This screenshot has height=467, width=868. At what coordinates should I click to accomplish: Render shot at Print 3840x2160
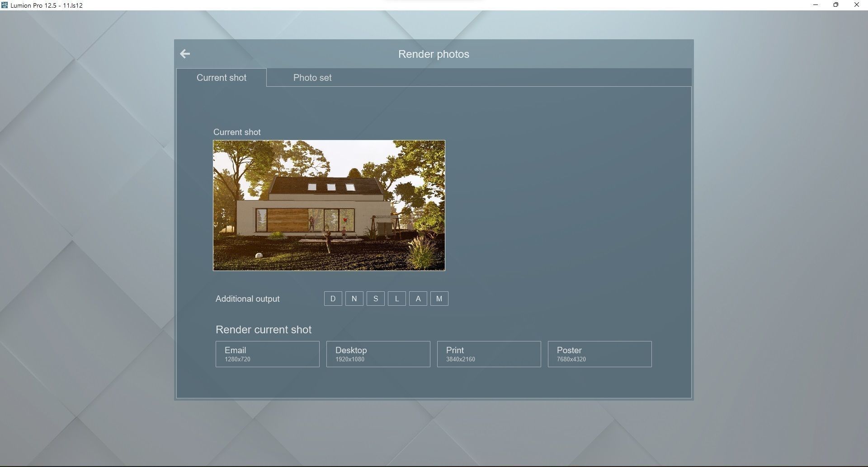tap(489, 354)
